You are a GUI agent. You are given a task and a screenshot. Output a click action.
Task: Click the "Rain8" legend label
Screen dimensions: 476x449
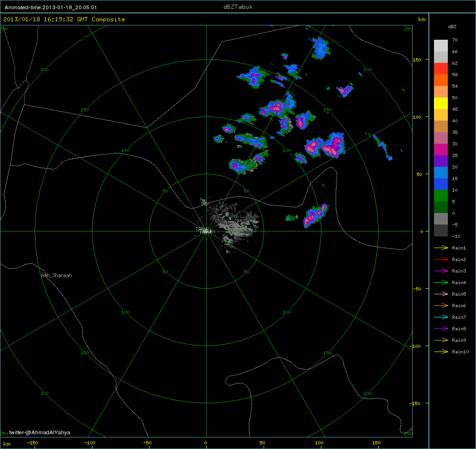click(459, 329)
